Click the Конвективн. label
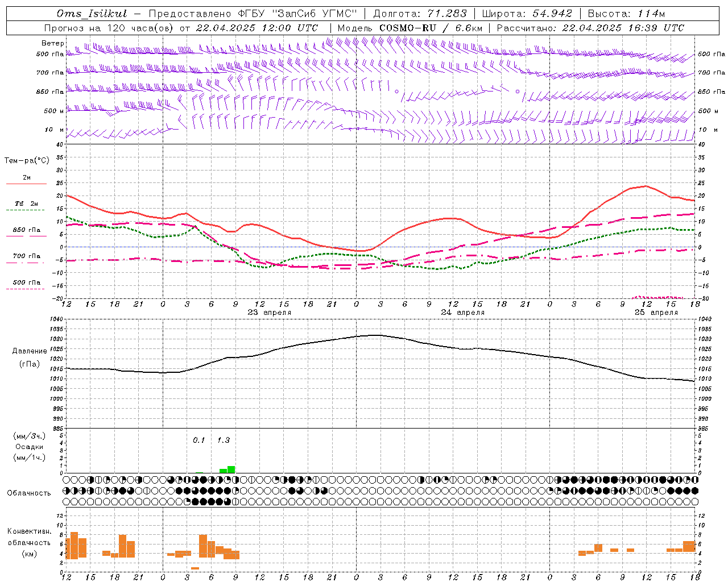The height and width of the screenshot is (582, 728). click(x=30, y=531)
